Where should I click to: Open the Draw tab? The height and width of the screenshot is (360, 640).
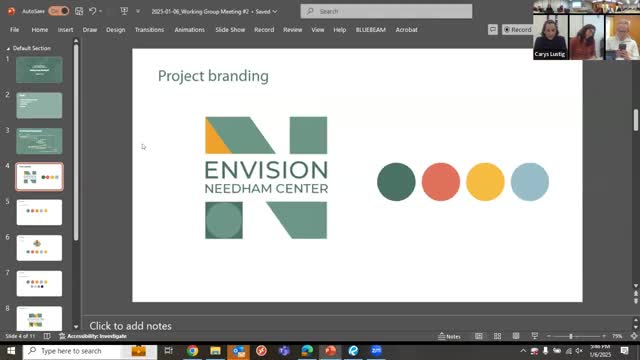(90, 29)
